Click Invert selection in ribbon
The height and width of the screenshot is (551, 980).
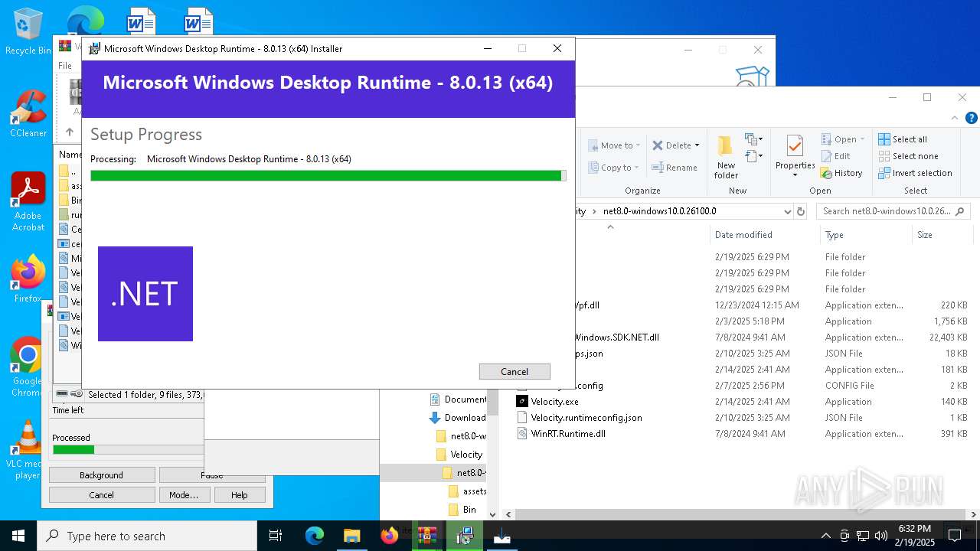pyautogui.click(x=916, y=173)
